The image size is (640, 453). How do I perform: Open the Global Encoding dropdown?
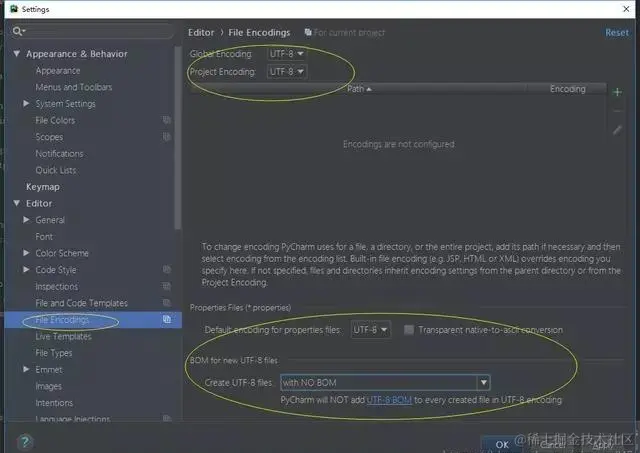(287, 53)
